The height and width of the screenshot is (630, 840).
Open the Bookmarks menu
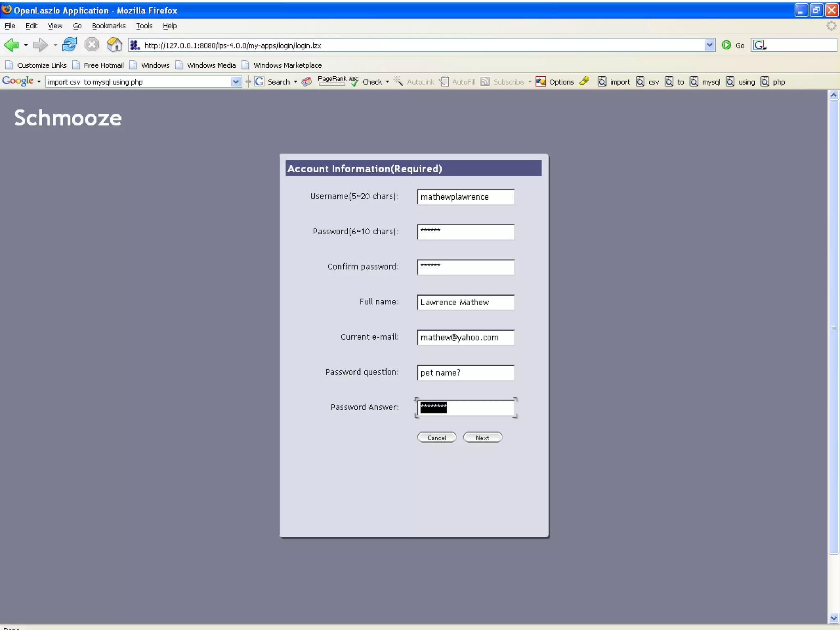point(108,26)
